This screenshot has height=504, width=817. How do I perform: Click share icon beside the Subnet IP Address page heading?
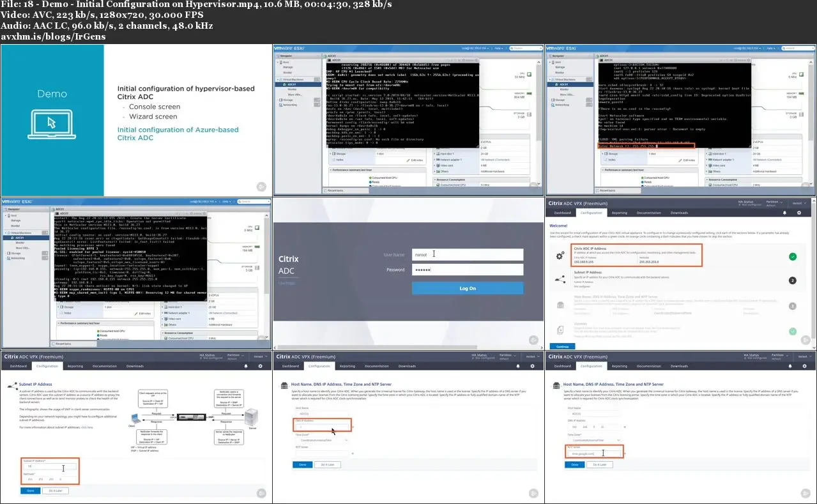tap(12, 385)
